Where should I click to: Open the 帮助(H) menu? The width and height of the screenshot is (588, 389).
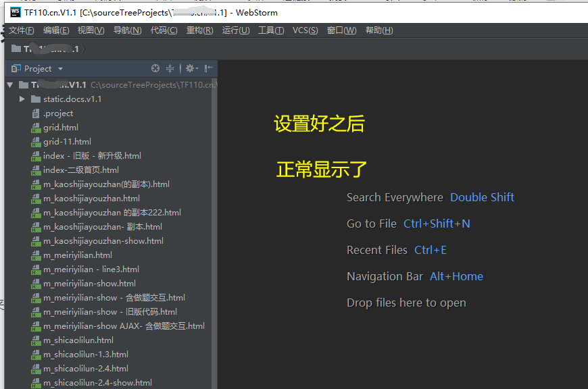pos(379,30)
